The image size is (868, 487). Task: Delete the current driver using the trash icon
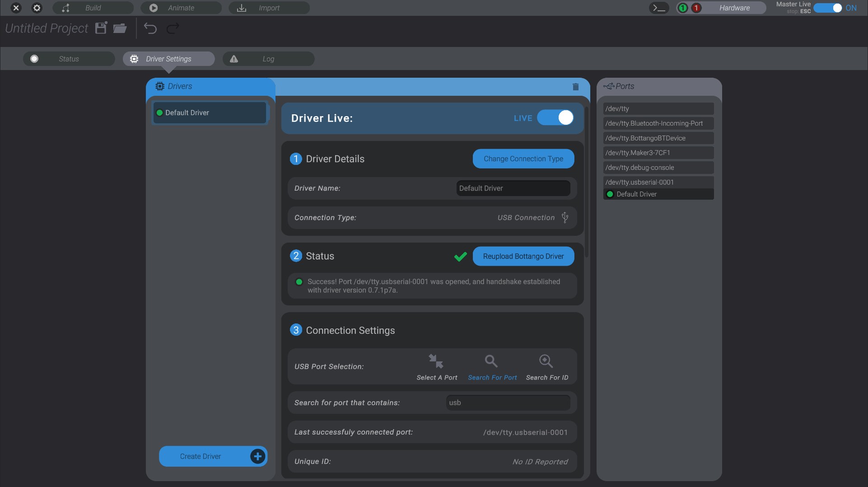point(575,87)
